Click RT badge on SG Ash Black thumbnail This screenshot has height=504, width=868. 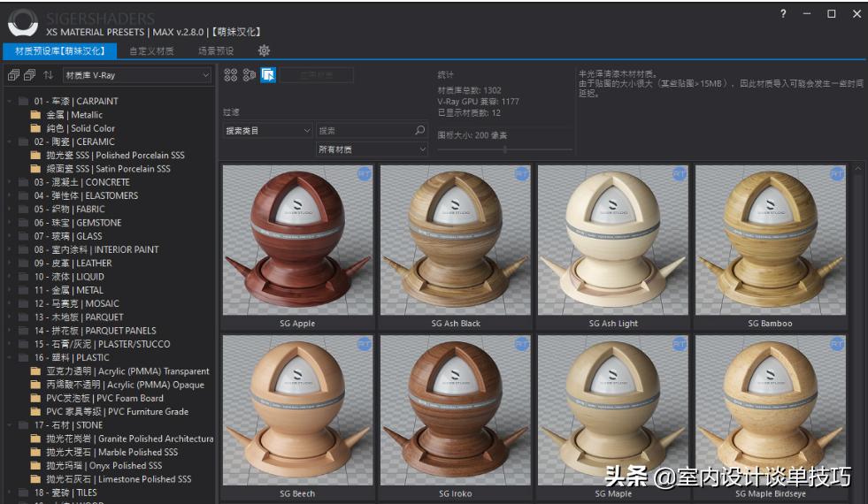click(x=522, y=174)
